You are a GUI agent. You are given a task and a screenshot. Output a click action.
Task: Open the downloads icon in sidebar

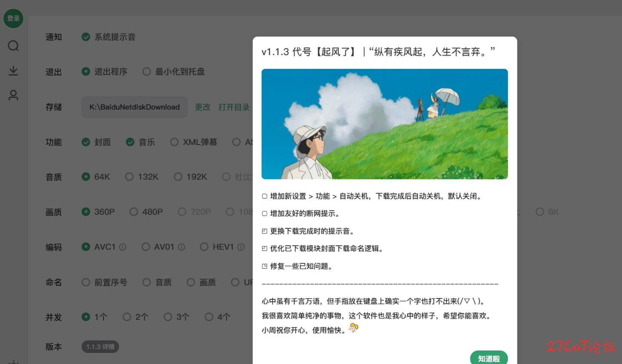pos(13,71)
